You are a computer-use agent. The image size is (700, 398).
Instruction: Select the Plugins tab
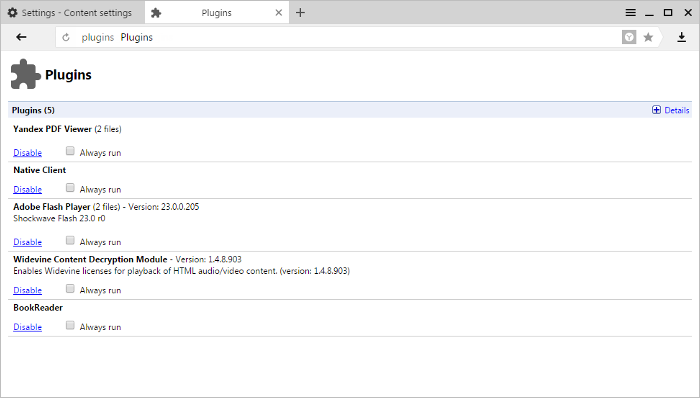(217, 12)
